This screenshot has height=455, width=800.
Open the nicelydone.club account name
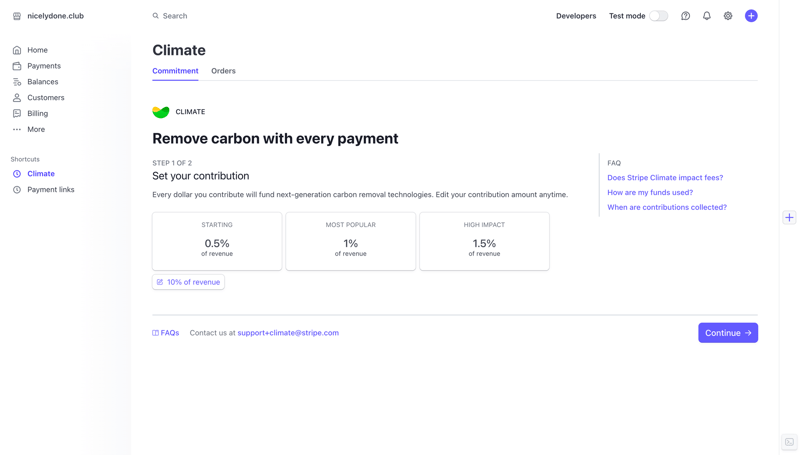coord(56,16)
